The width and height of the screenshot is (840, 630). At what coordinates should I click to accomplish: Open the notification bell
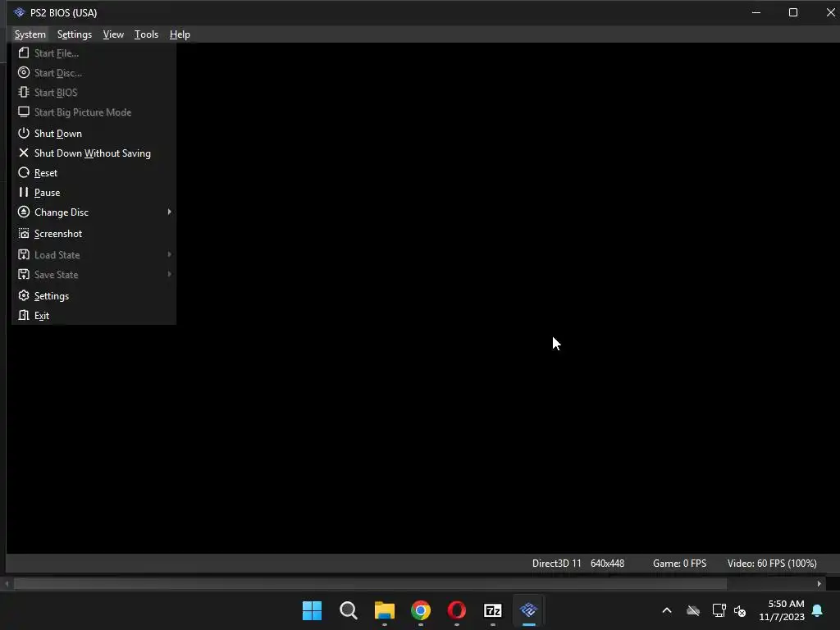tap(818, 610)
